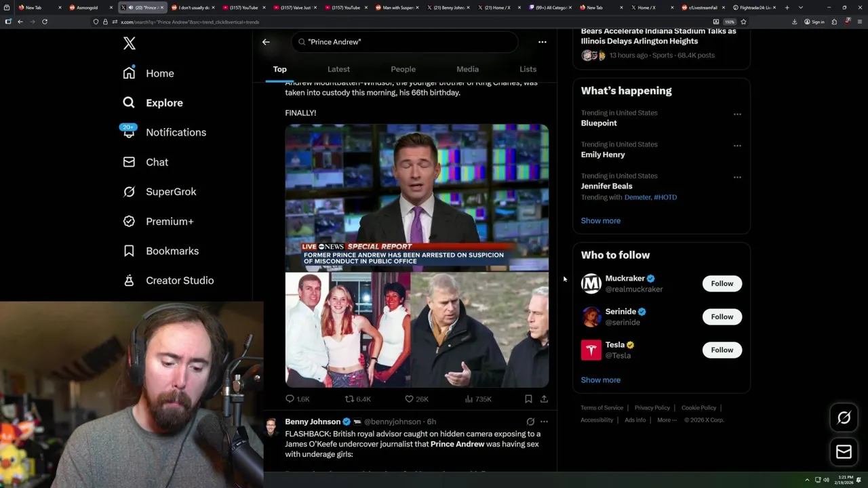Open photo of two men walking outdoors
This screenshot has width=868, height=488.
(480, 330)
